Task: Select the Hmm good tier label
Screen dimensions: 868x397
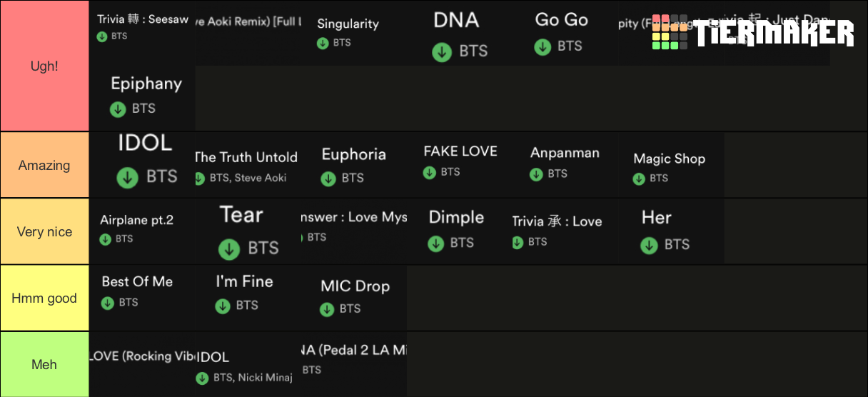Action: tap(44, 298)
